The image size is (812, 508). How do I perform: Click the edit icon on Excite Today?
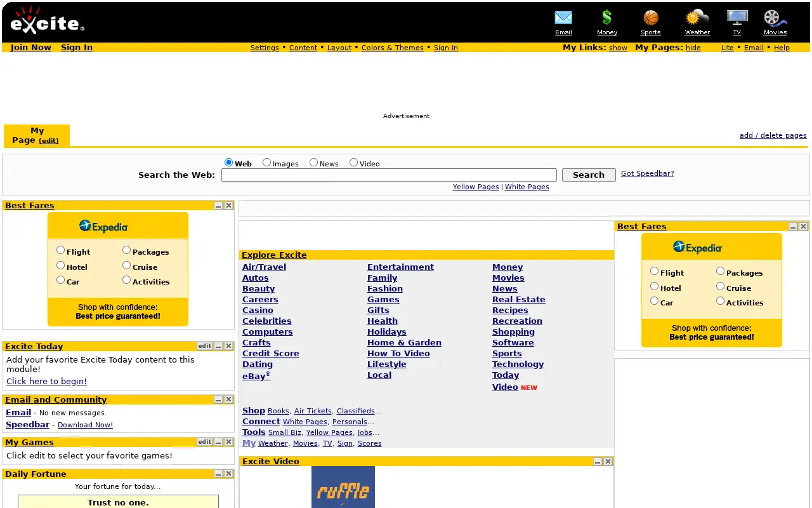tap(204, 346)
